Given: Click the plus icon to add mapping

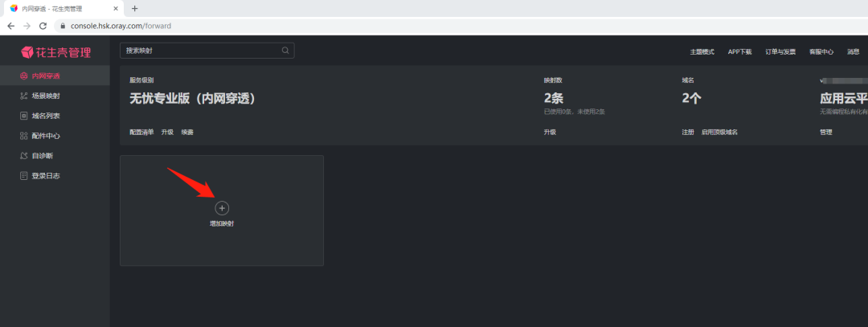Looking at the screenshot, I should click(222, 208).
